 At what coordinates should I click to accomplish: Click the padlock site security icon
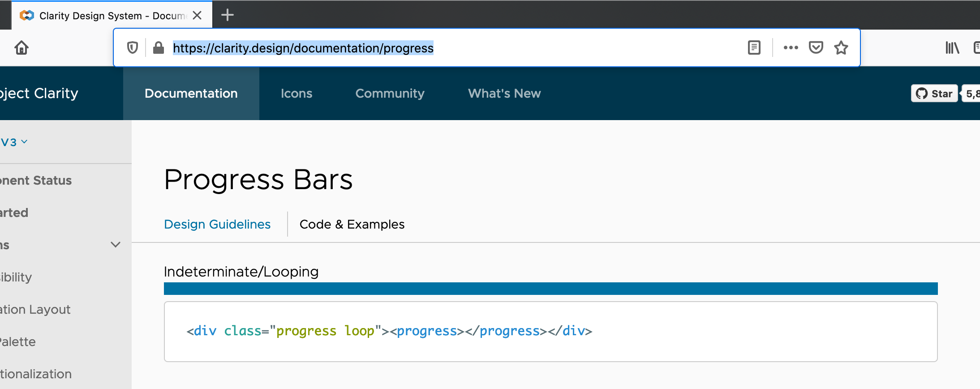click(x=159, y=48)
